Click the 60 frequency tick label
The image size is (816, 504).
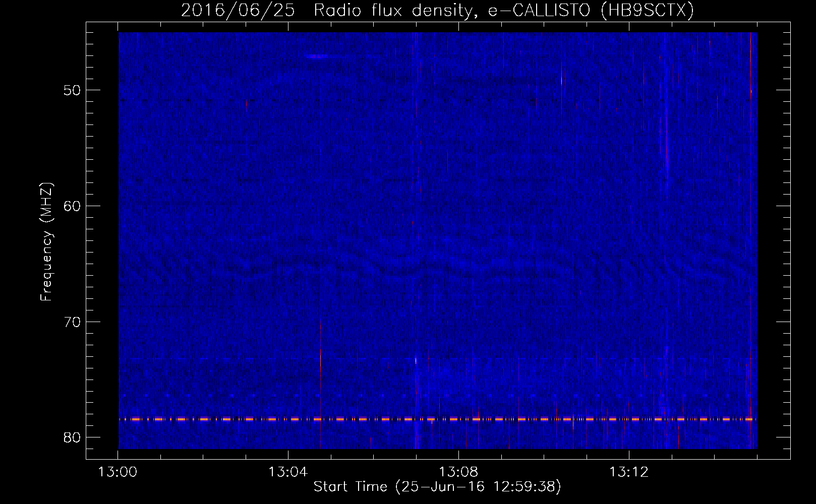coord(73,206)
